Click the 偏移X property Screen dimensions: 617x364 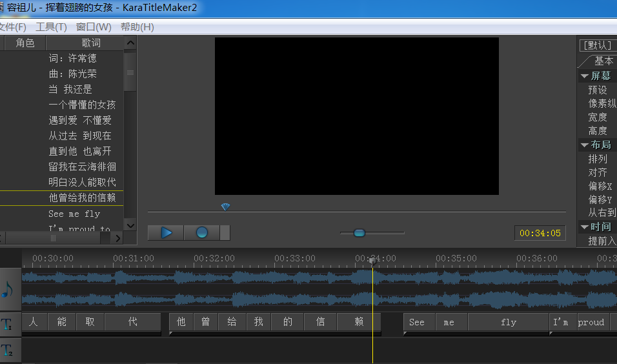[x=600, y=186]
